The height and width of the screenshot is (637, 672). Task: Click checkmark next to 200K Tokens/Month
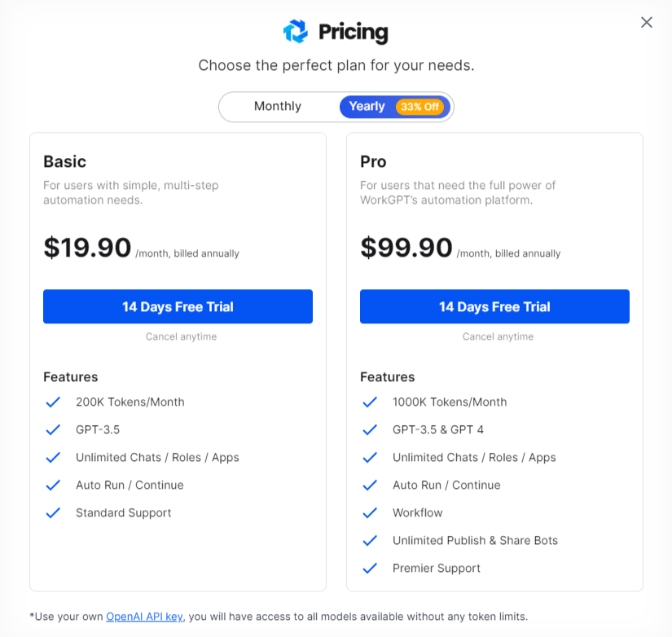53,402
